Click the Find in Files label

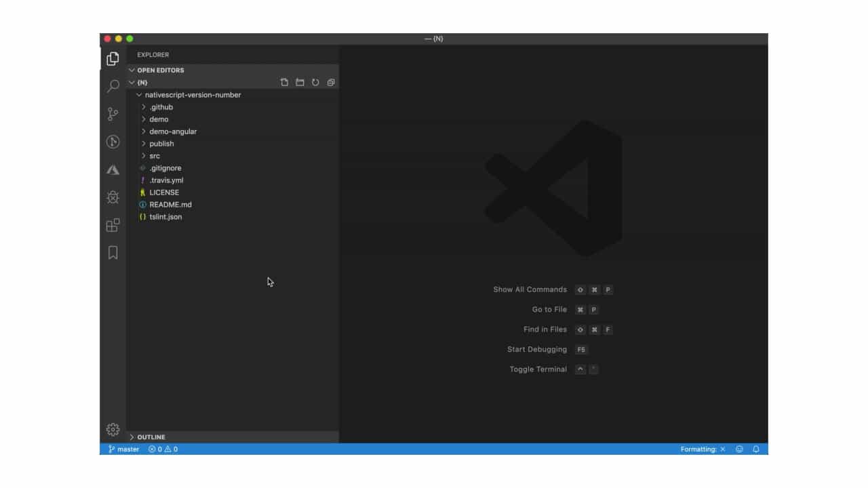[545, 329]
